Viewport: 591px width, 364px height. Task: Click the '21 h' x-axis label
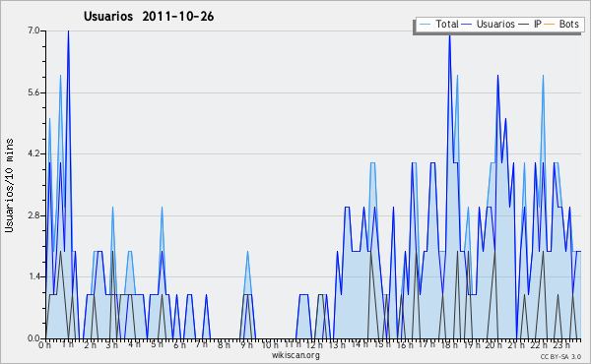(515, 344)
